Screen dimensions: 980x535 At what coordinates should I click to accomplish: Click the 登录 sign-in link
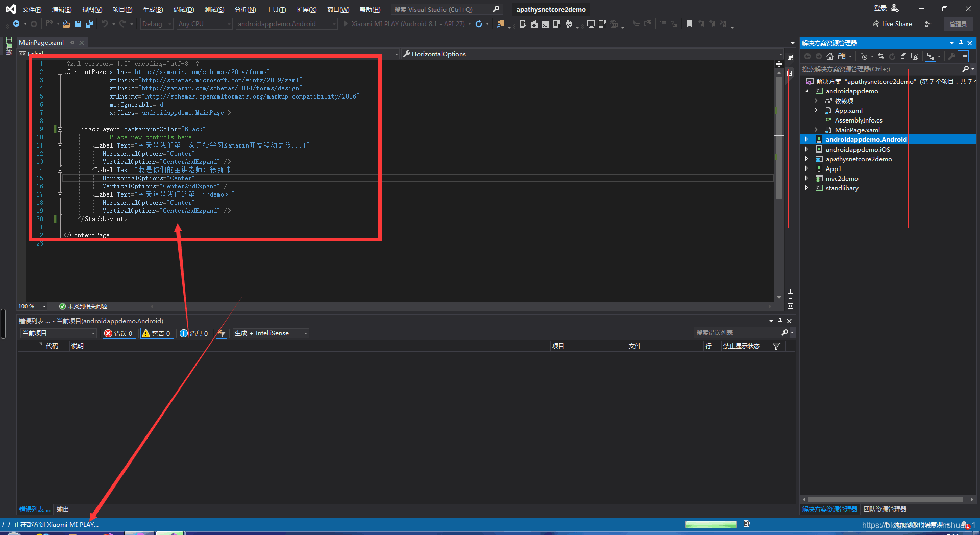pyautogui.click(x=880, y=8)
